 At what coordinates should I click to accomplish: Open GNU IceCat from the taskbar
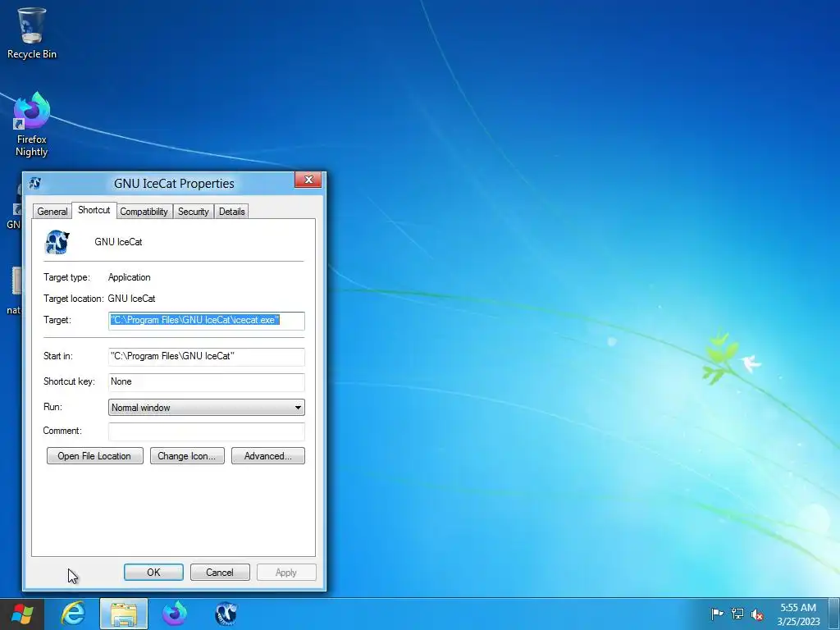pos(226,614)
